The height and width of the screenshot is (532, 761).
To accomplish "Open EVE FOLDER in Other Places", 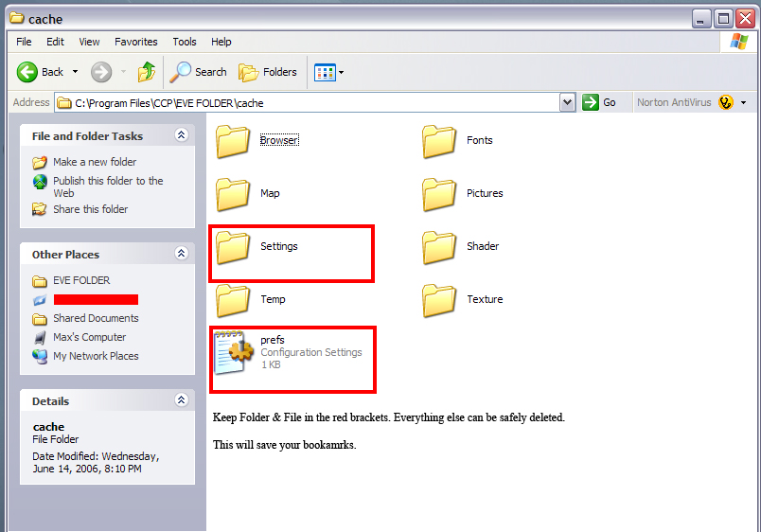I will coord(81,280).
